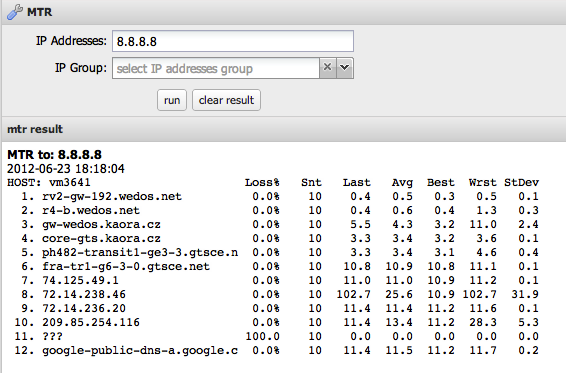Click hop ph482-transit1-ge3-3.gtsce.n

coord(140,252)
